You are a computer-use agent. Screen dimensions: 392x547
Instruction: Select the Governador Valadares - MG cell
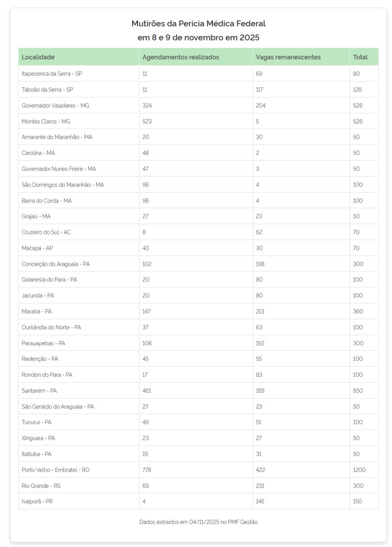point(55,106)
